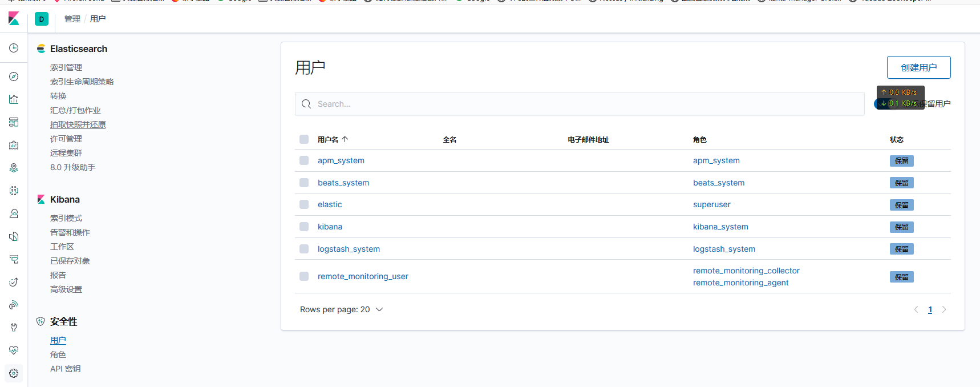The width and height of the screenshot is (980, 387).
Task: Open API 密钥 under 安全性
Action: 66,369
